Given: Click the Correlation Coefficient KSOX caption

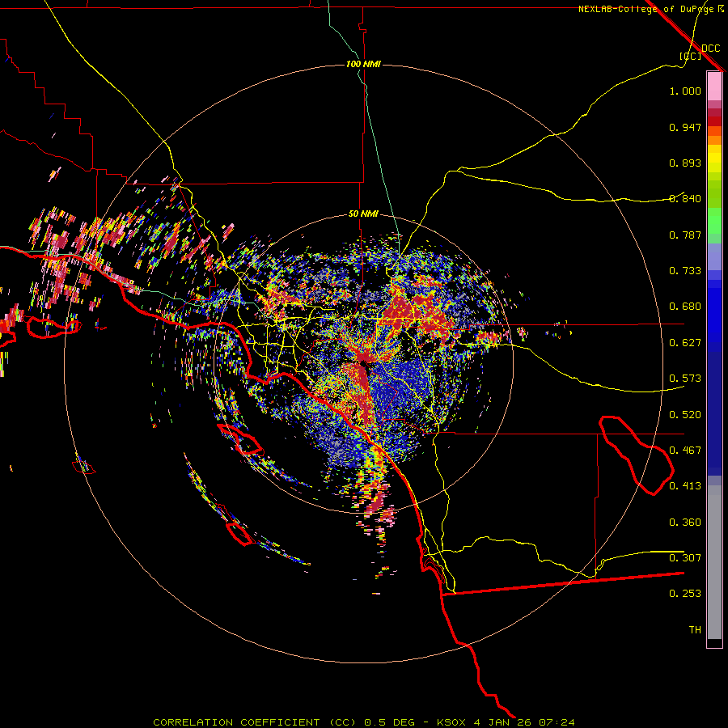Looking at the screenshot, I should pos(364,722).
